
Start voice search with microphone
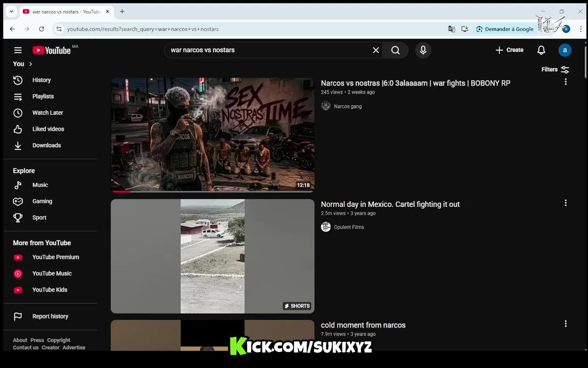point(423,50)
